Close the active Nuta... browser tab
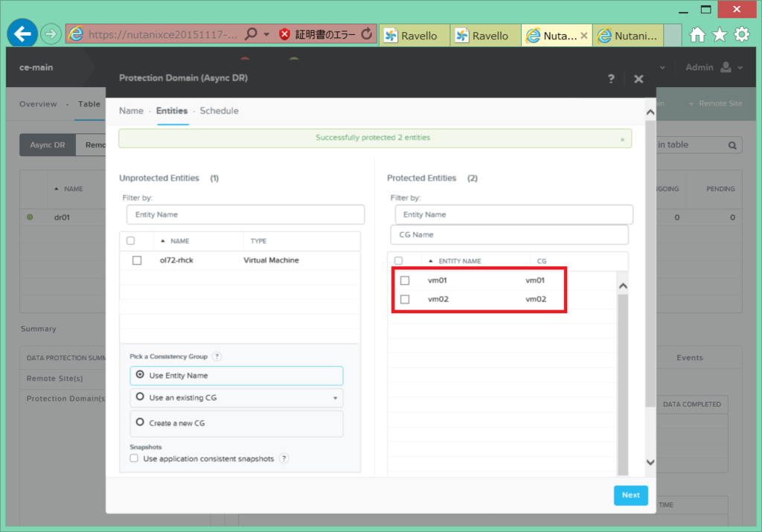This screenshot has width=762, height=532. 584,36
